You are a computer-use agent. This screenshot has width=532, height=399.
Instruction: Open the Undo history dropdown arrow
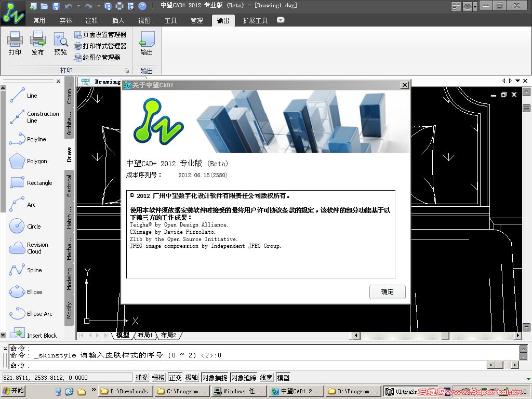(78, 6)
